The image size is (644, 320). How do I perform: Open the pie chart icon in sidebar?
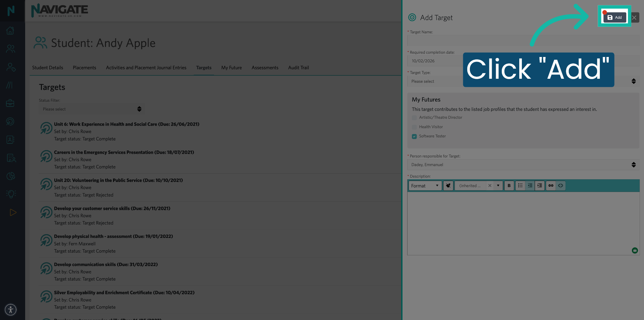(11, 176)
